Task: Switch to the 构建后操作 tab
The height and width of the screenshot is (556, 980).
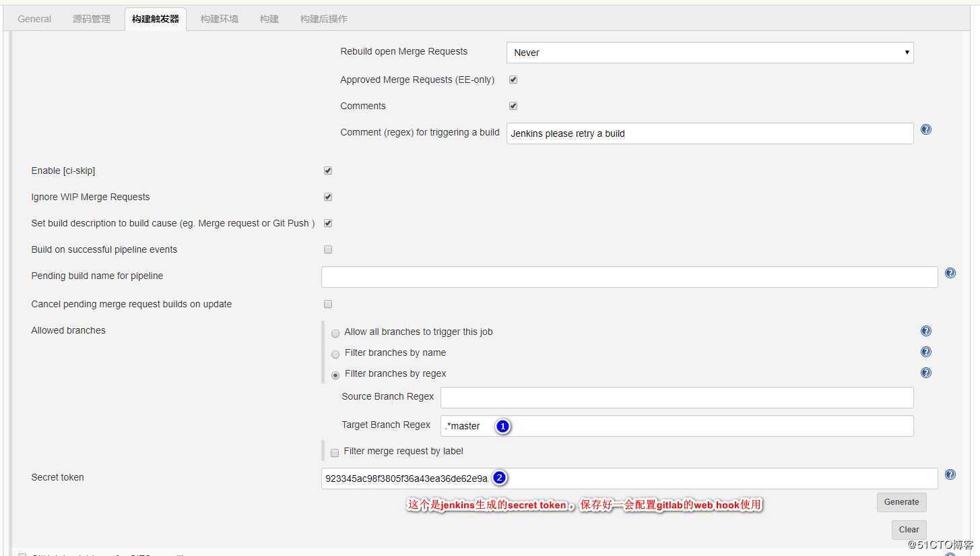Action: point(324,19)
